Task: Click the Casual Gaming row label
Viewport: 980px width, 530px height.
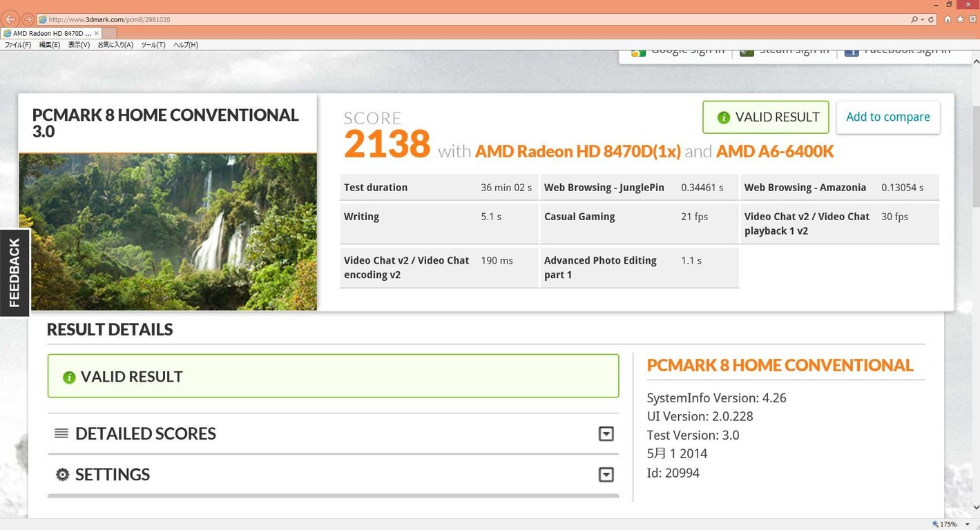Action: point(579,217)
